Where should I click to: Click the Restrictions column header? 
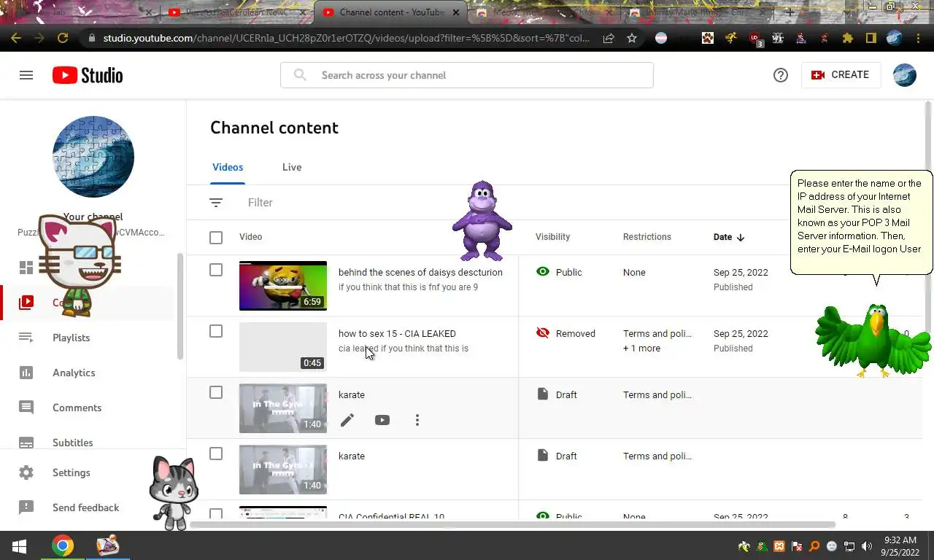point(647,237)
